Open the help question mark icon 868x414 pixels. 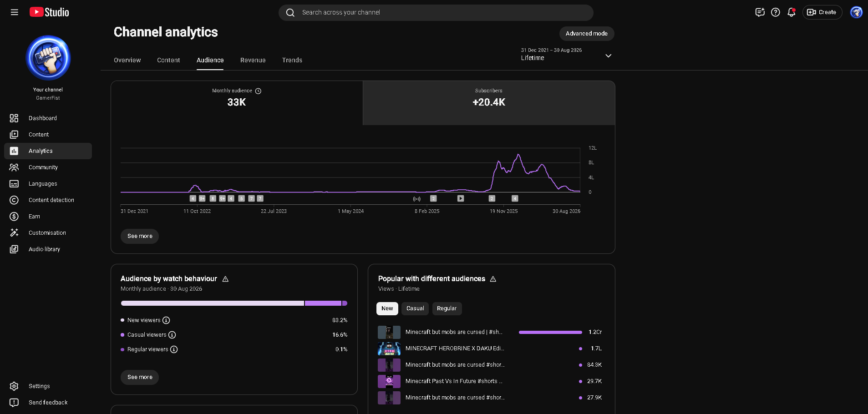[776, 12]
